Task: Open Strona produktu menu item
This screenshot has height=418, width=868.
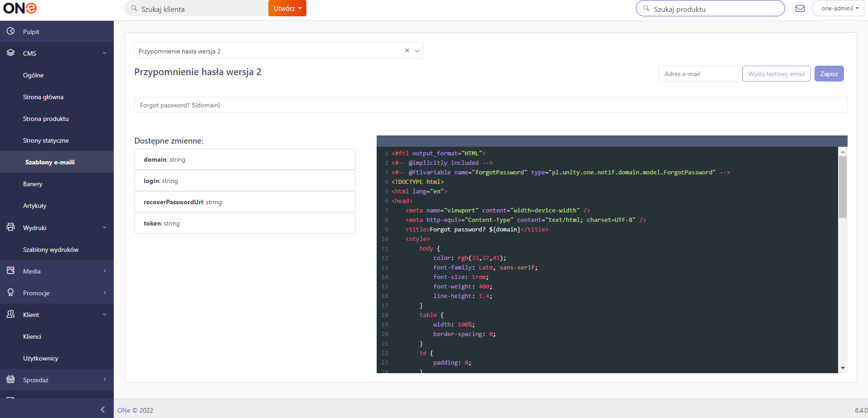Action: pos(46,119)
